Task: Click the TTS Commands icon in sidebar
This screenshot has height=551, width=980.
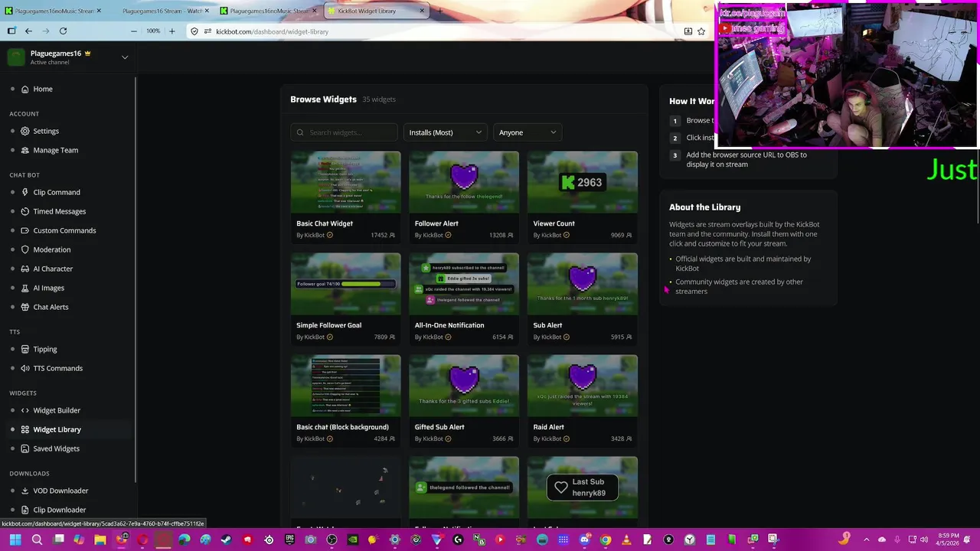Action: (25, 368)
